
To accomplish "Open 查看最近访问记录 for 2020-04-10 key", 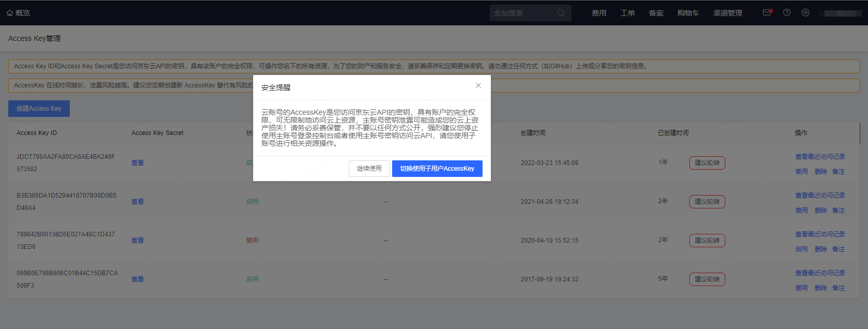I will 820,234.
